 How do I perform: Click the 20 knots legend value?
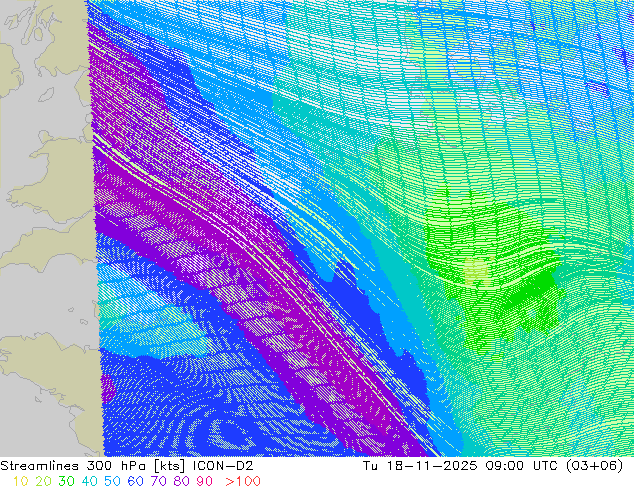[43, 481]
